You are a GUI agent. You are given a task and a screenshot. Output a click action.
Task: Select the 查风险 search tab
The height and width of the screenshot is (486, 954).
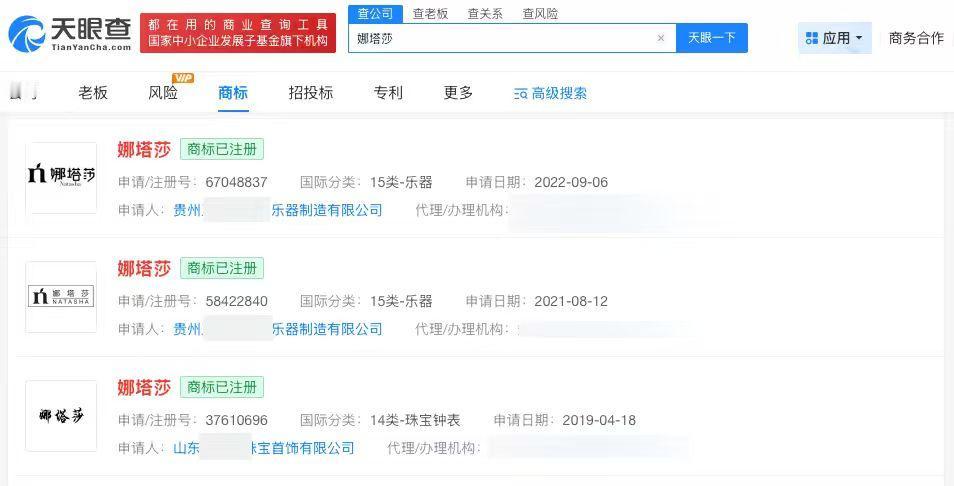(540, 13)
